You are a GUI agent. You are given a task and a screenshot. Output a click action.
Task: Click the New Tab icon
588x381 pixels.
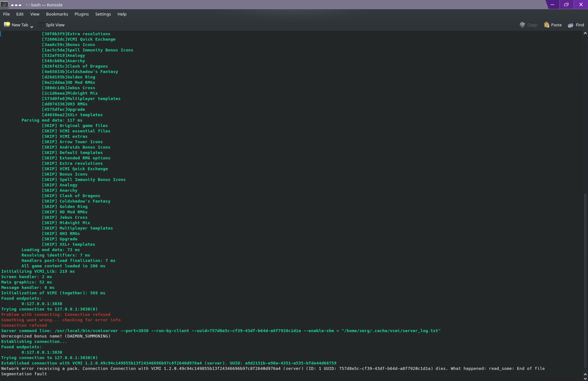(x=7, y=24)
